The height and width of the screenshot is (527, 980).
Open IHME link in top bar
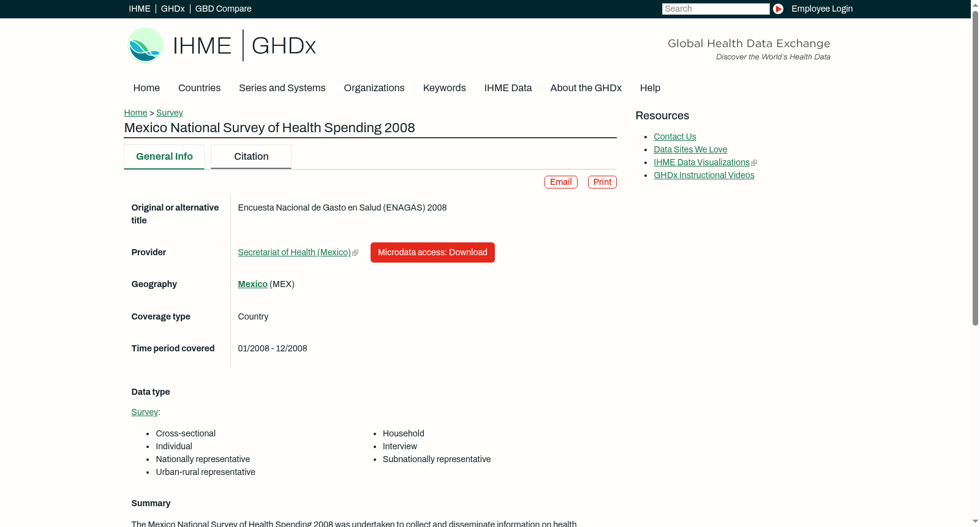click(140, 9)
